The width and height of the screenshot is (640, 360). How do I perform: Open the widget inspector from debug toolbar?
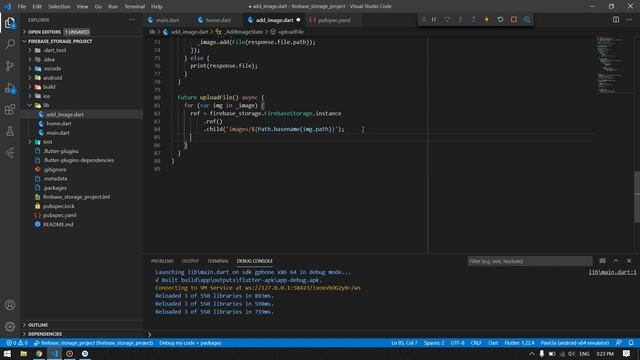pyautogui.click(x=527, y=20)
